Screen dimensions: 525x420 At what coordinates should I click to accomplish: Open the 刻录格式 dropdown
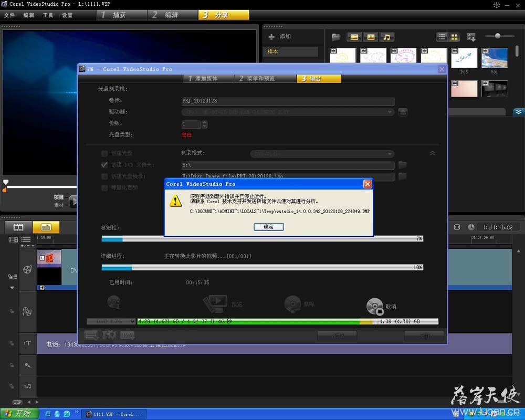click(322, 154)
